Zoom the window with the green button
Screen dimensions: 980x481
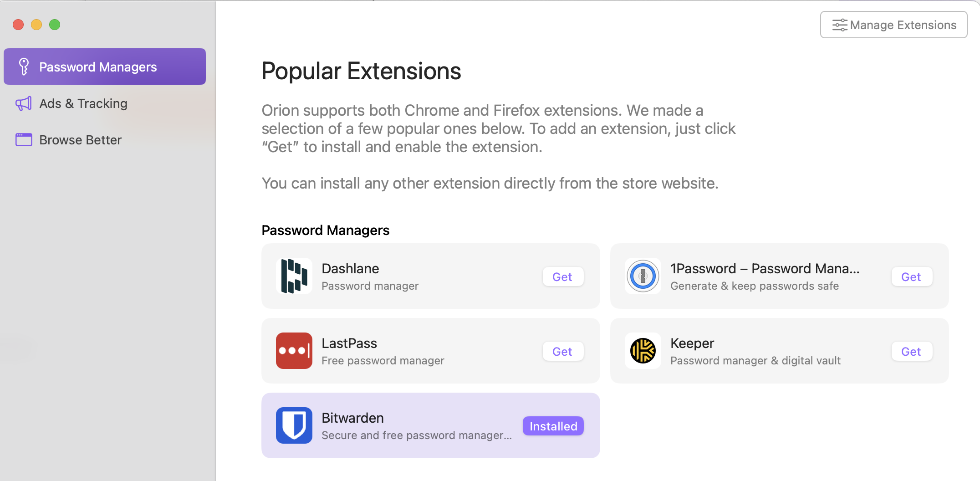click(x=55, y=25)
